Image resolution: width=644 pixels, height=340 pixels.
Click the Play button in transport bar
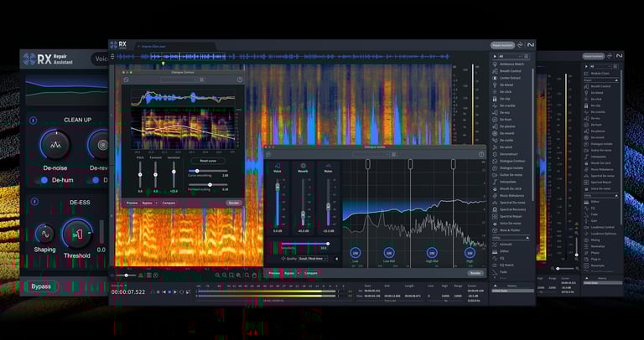[x=175, y=292]
